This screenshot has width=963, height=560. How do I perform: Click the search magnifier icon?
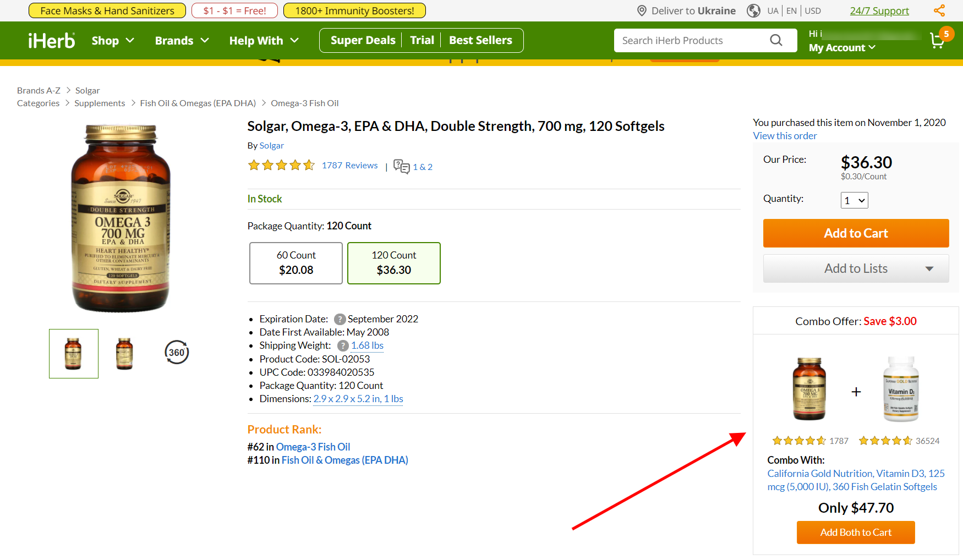point(776,40)
